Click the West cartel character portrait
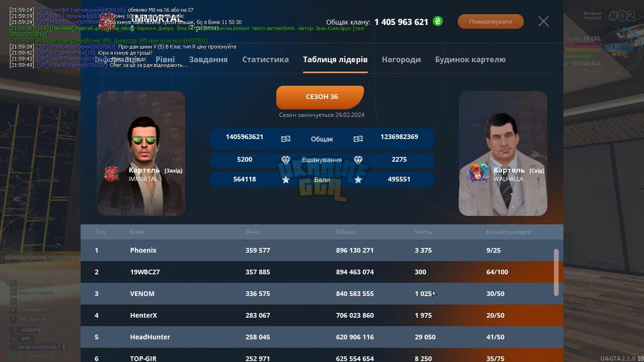This screenshot has height=362, width=644. pos(141,153)
